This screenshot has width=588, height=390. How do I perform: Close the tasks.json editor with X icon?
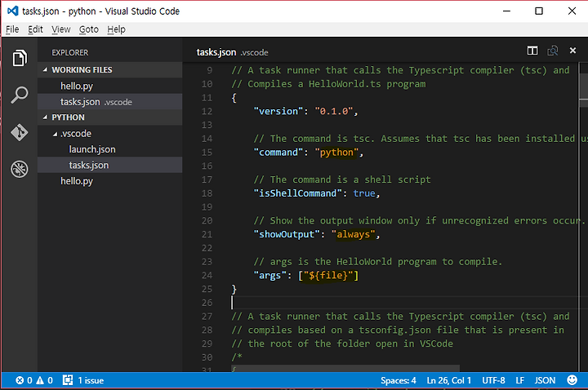(x=574, y=51)
